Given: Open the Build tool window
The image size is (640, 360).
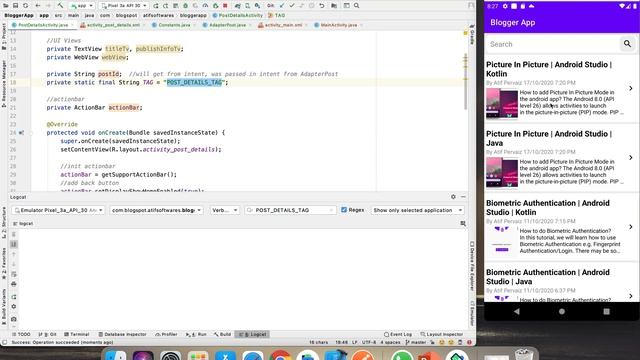Looking at the screenshot, I should point(222,334).
